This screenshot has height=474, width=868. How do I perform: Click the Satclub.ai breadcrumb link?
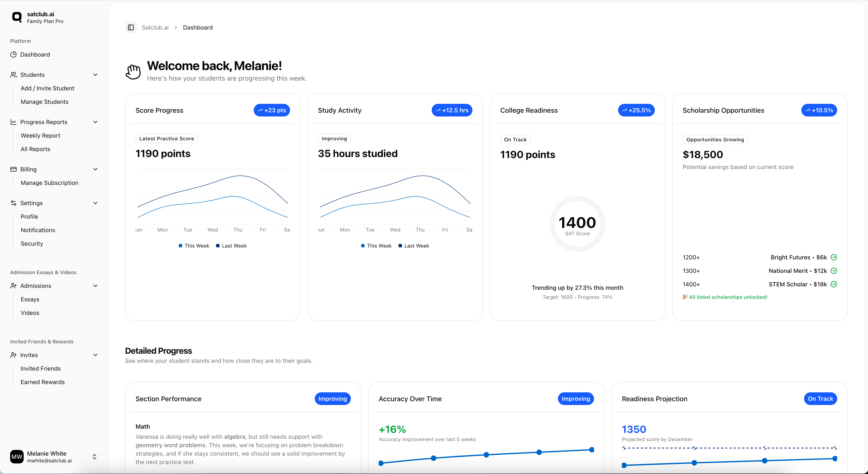coord(155,27)
